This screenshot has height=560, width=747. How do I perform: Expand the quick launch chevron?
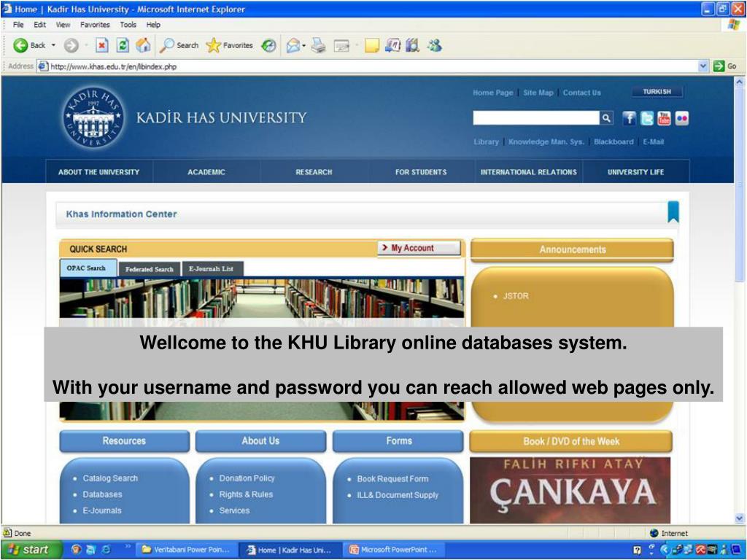[x=128, y=546]
